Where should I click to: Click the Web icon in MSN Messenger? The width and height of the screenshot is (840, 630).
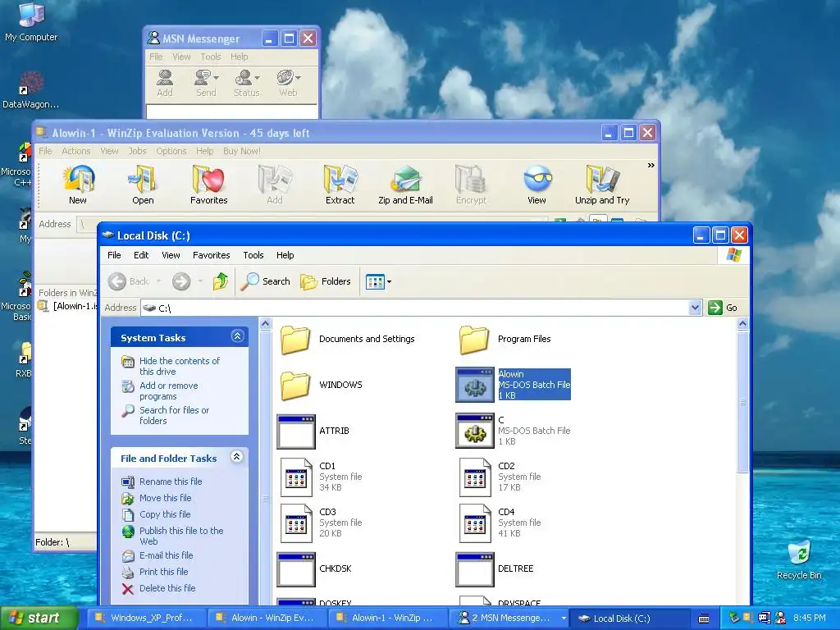[288, 83]
